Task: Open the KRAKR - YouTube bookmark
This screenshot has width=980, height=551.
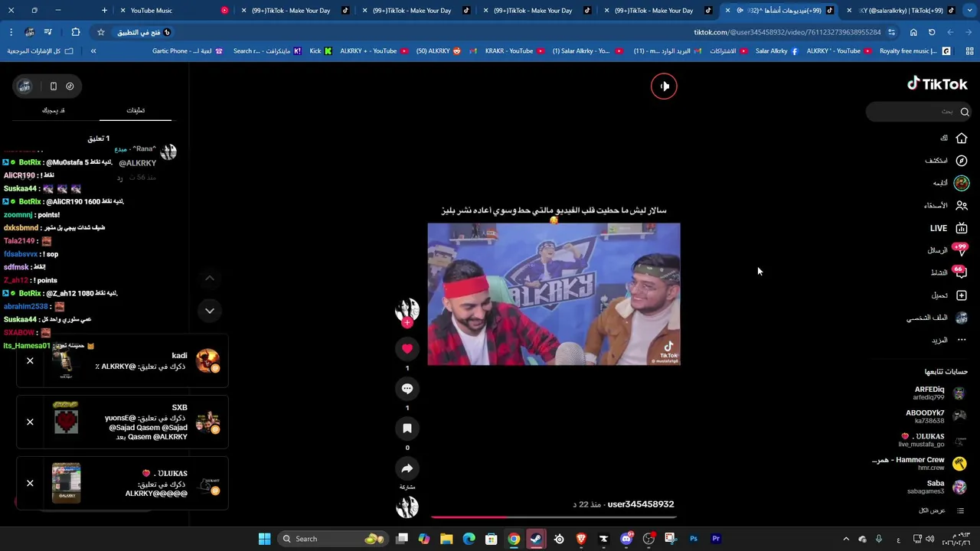Action: pos(514,51)
